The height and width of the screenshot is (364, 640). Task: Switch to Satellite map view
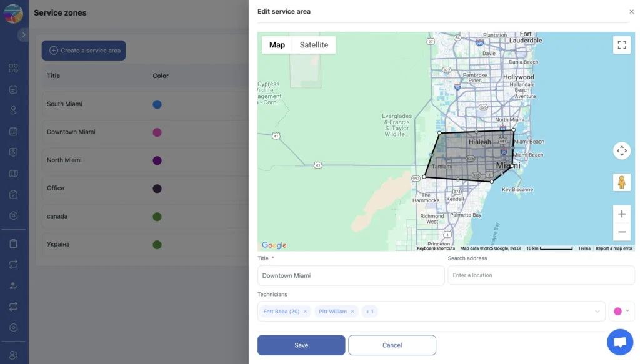(314, 45)
